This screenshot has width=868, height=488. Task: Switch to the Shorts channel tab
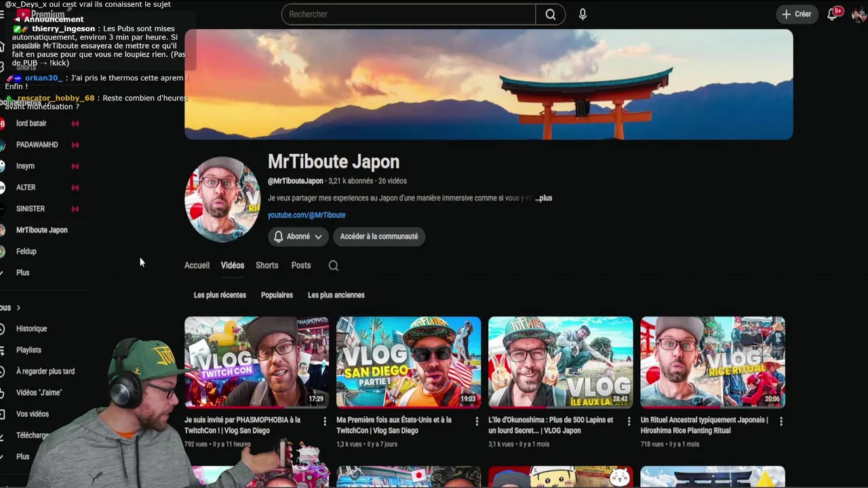pyautogui.click(x=267, y=266)
